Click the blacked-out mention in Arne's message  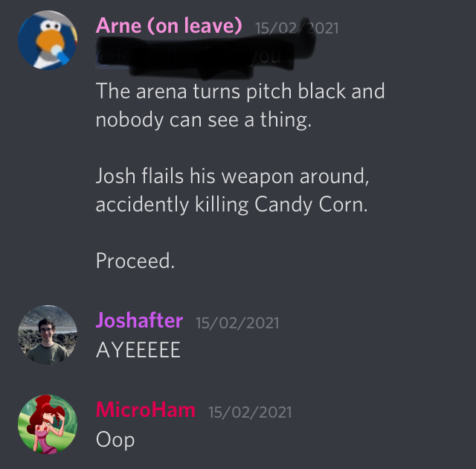click(194, 56)
